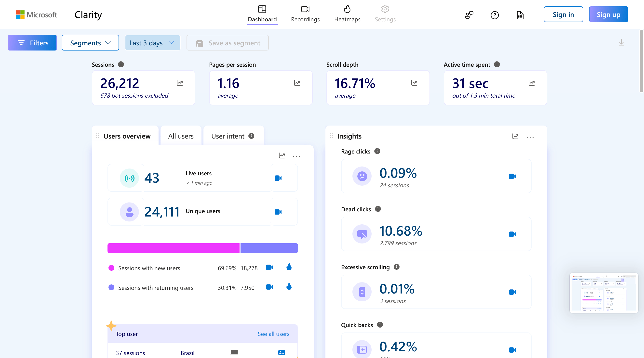The height and width of the screenshot is (358, 644).
Task: Show info icon for User intent
Action: 251,136
